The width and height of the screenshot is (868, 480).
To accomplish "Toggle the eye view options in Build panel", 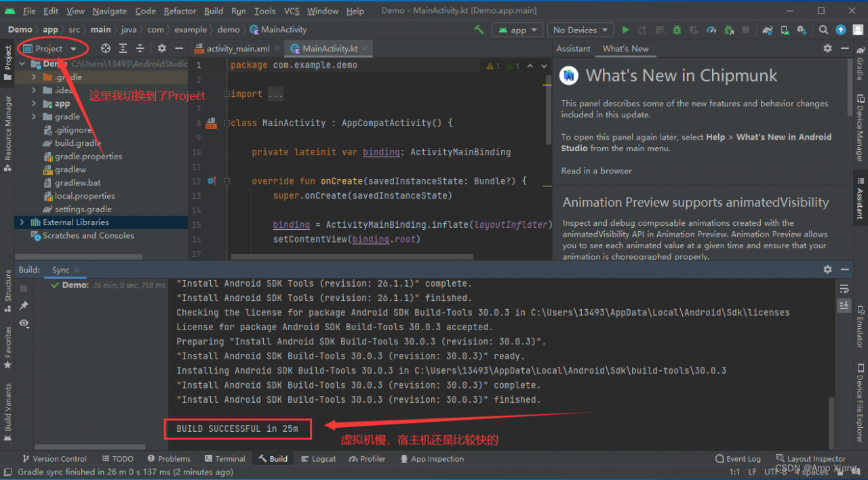I will tap(24, 323).
